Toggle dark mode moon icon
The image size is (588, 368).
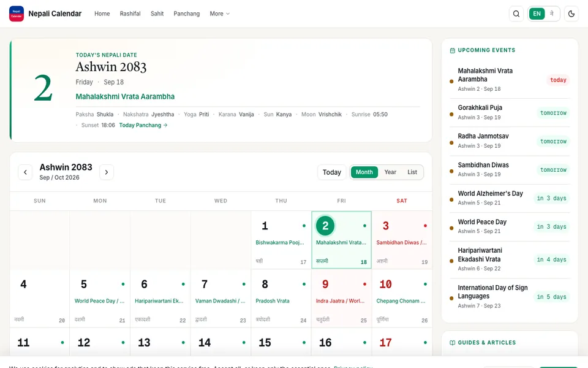(x=571, y=14)
